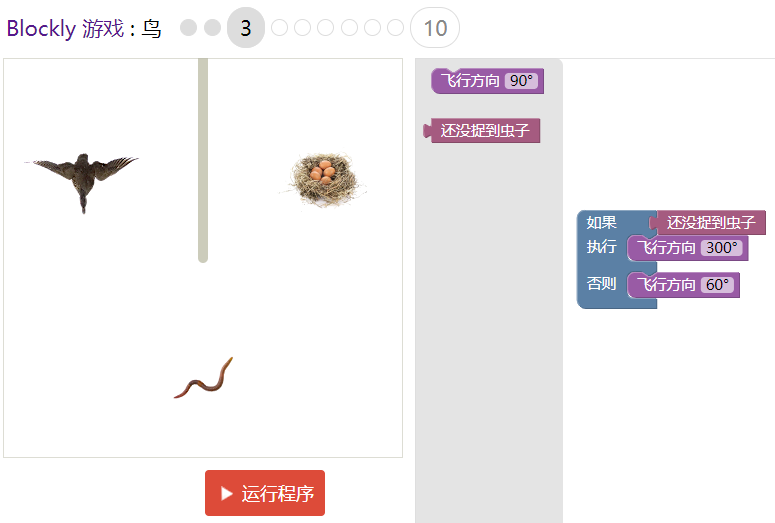Select level 2 dot indicator

click(x=213, y=28)
